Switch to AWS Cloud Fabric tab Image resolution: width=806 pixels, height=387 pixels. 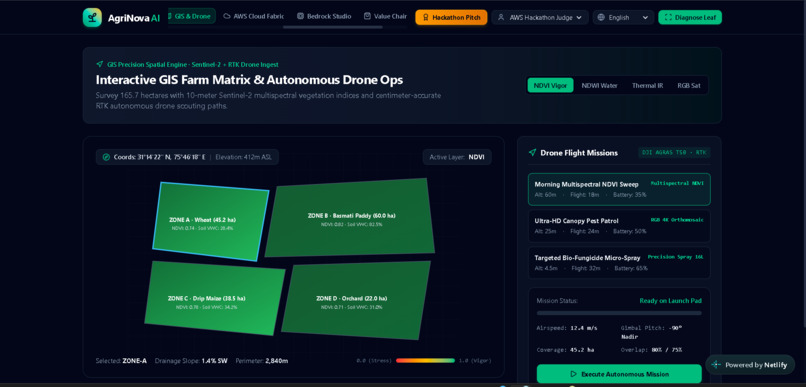point(253,16)
